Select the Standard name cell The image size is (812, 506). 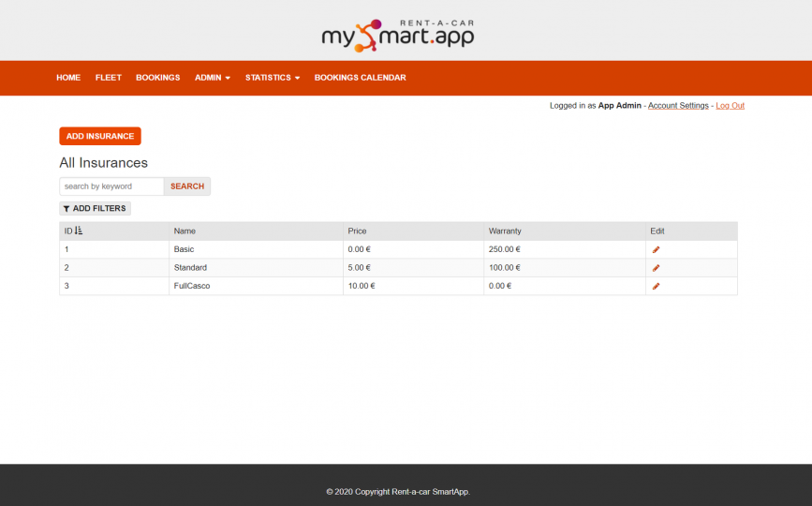click(256, 268)
